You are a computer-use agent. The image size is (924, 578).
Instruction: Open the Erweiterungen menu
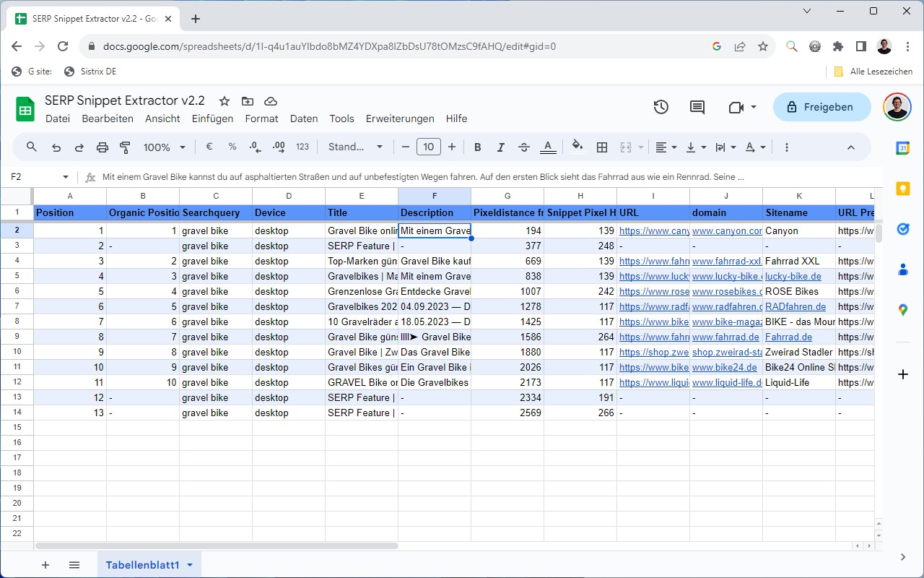[x=400, y=118]
